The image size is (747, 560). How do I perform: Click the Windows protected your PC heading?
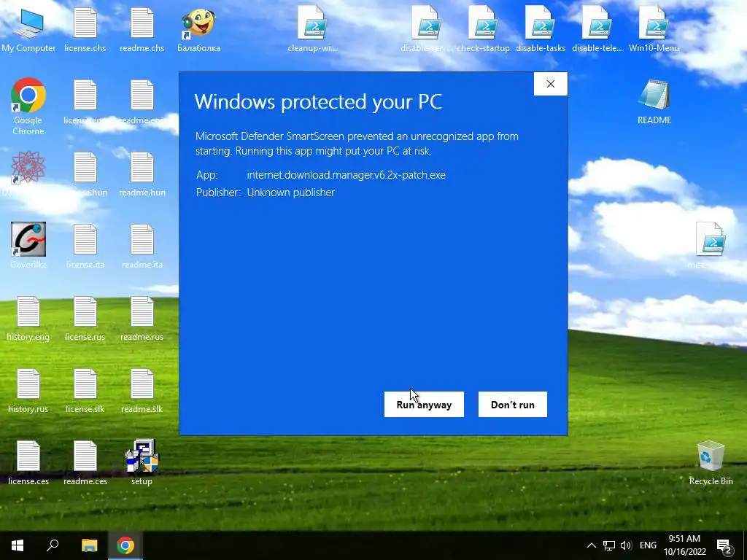click(x=318, y=101)
